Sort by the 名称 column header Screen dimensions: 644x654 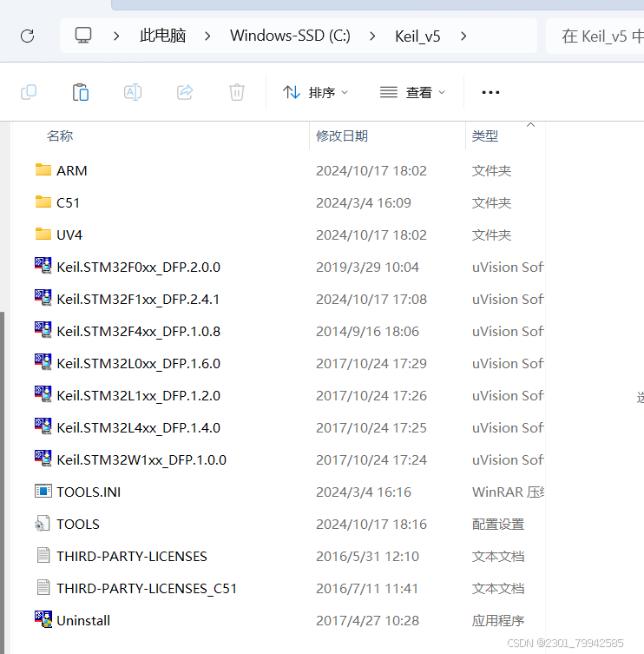click(60, 136)
